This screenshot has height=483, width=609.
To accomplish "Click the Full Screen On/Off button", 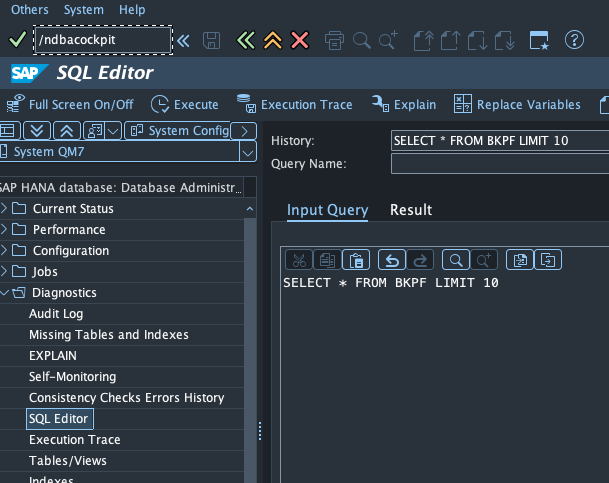I will (x=70, y=104).
